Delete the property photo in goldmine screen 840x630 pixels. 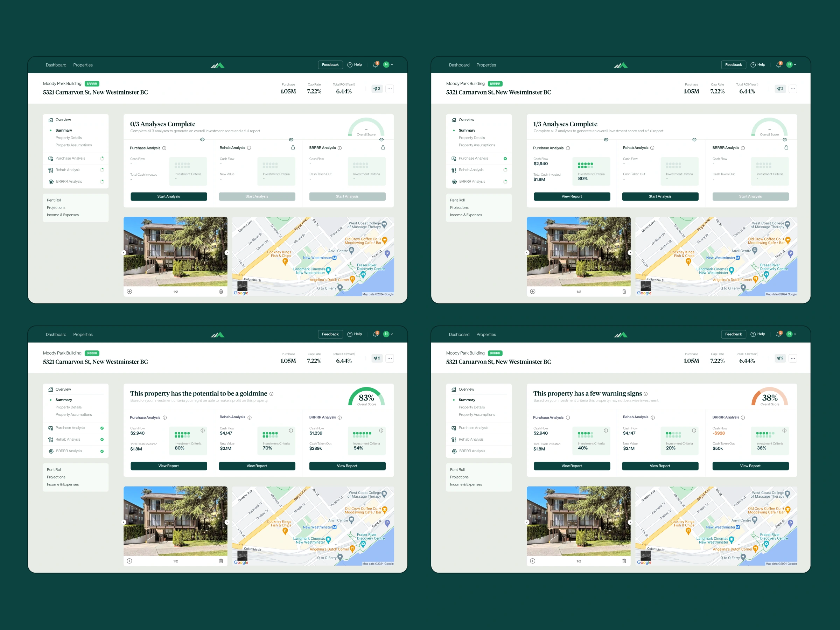tap(221, 561)
